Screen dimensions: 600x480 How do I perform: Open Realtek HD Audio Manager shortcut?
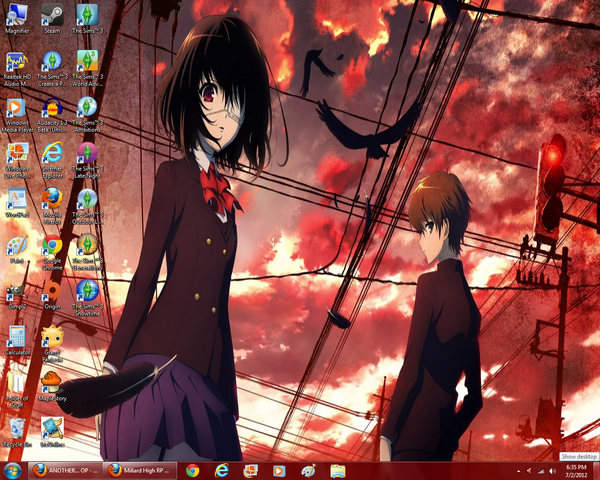click(x=17, y=69)
